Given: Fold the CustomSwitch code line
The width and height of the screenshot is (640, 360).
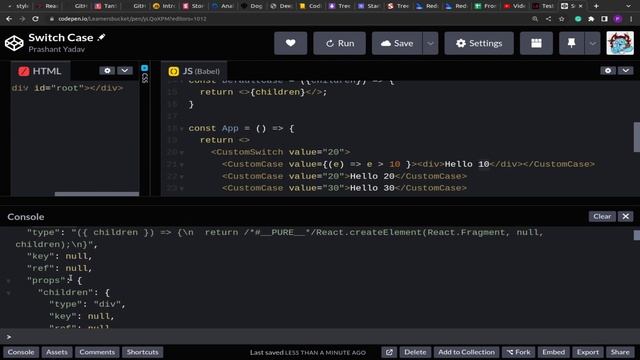Looking at the screenshot, I should (x=181, y=152).
